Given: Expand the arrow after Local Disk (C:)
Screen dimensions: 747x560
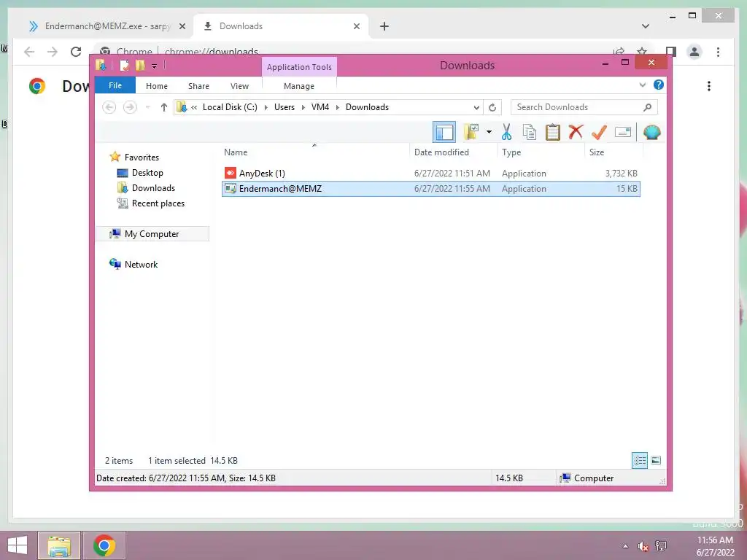Looking at the screenshot, I should tap(266, 107).
